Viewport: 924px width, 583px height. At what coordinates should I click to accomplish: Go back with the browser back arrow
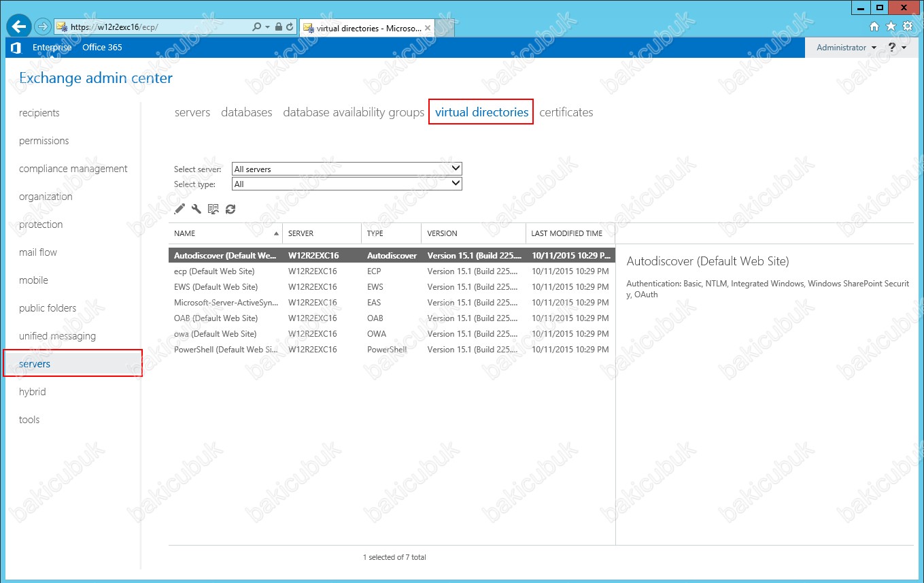pos(19,27)
